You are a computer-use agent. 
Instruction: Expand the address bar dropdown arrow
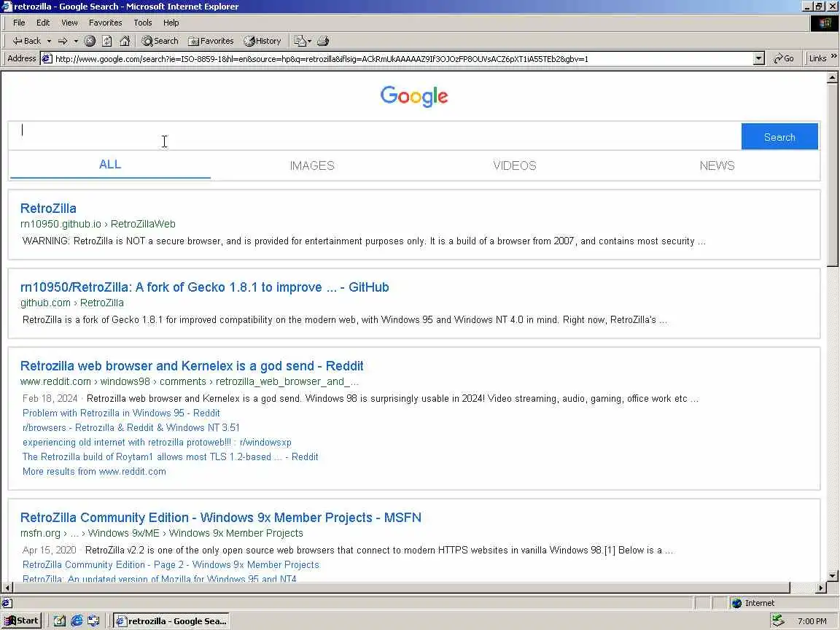click(758, 59)
